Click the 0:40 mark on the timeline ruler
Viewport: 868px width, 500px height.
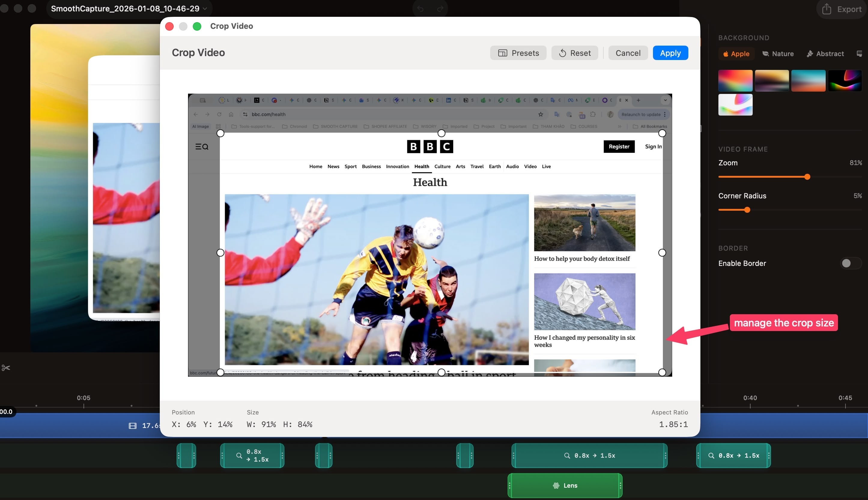(750, 398)
